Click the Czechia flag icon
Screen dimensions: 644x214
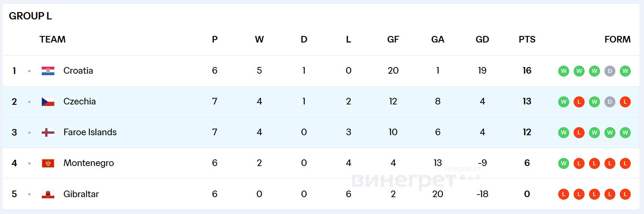48,102
